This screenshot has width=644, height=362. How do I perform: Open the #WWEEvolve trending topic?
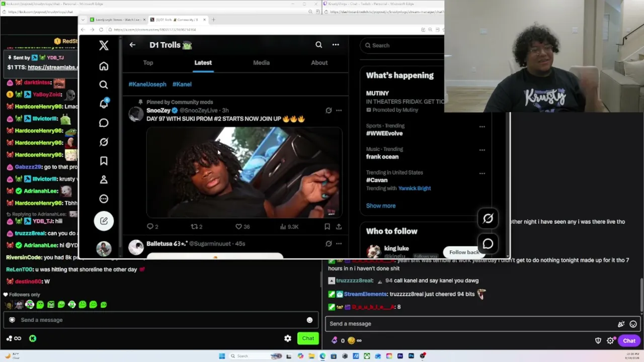click(x=384, y=133)
